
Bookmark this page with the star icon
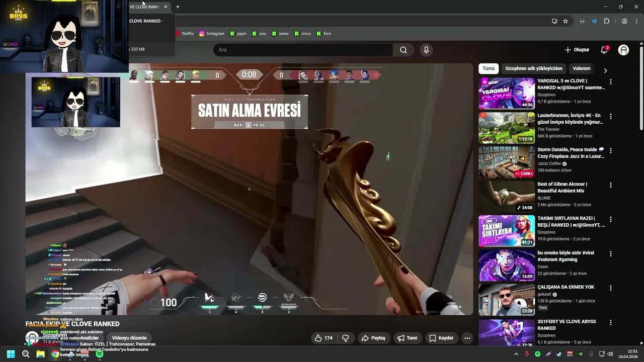[566, 21]
